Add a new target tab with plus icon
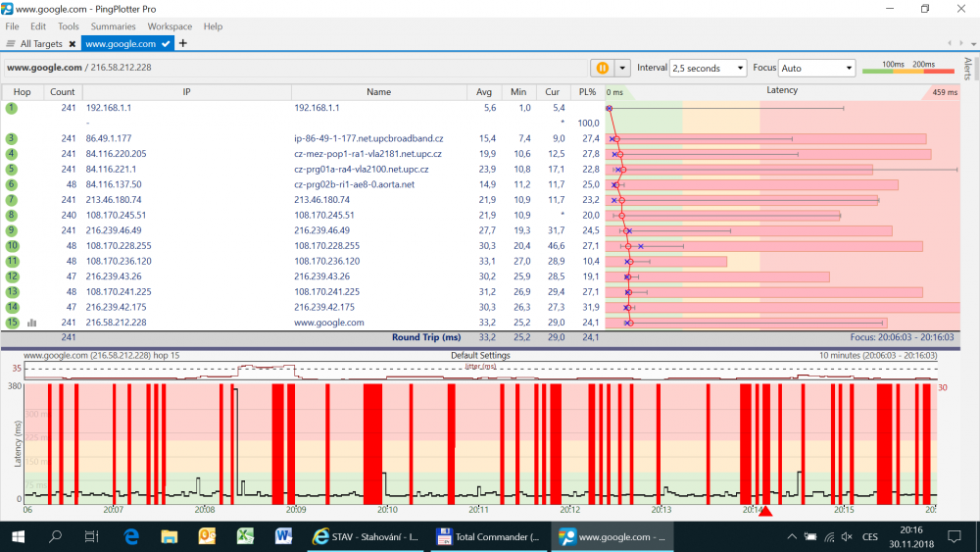The width and height of the screenshot is (980, 552). [183, 43]
